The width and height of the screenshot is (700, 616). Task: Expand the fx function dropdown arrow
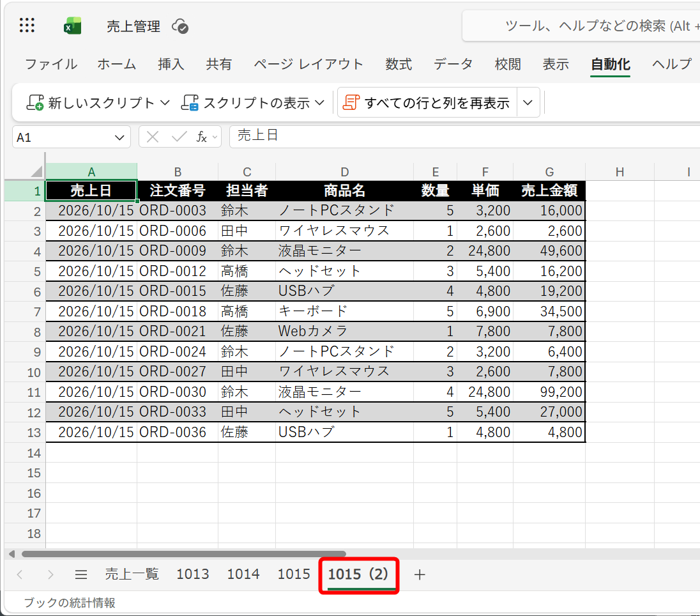click(x=215, y=137)
